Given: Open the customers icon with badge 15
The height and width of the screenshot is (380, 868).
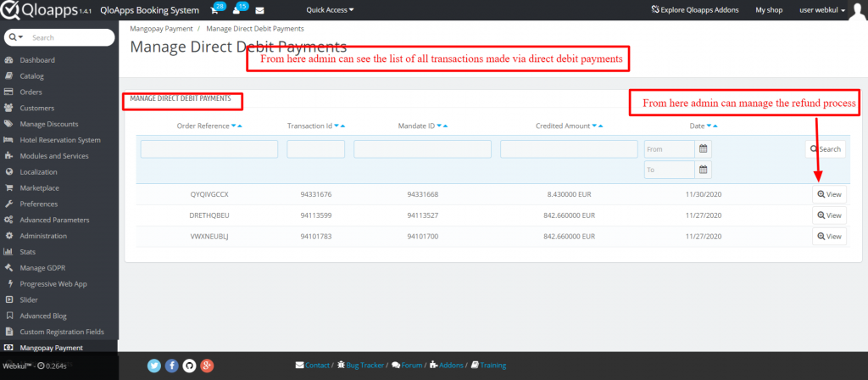Looking at the screenshot, I should pyautogui.click(x=236, y=10).
